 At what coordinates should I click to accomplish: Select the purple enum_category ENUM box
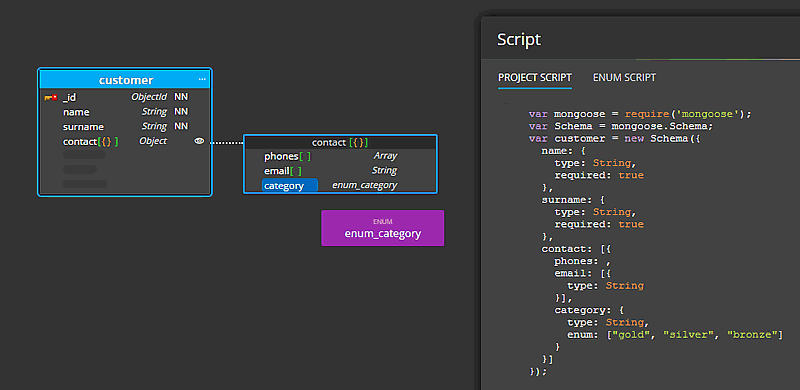coord(383,228)
